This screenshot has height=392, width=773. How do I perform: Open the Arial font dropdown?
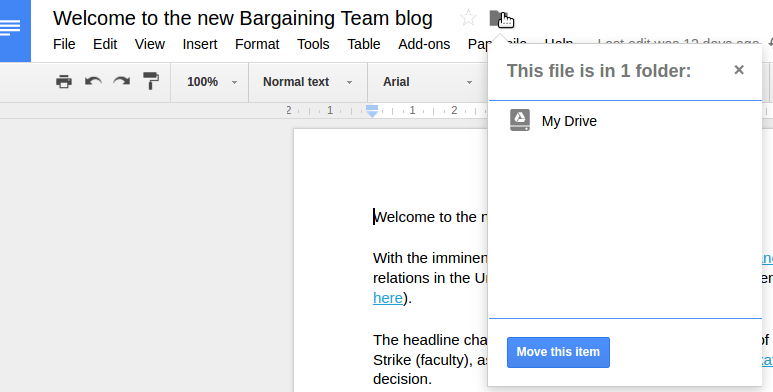427,82
